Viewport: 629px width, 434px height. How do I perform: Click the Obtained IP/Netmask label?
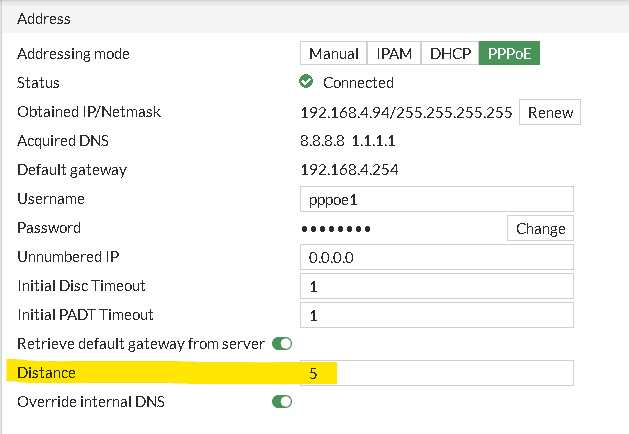point(89,112)
